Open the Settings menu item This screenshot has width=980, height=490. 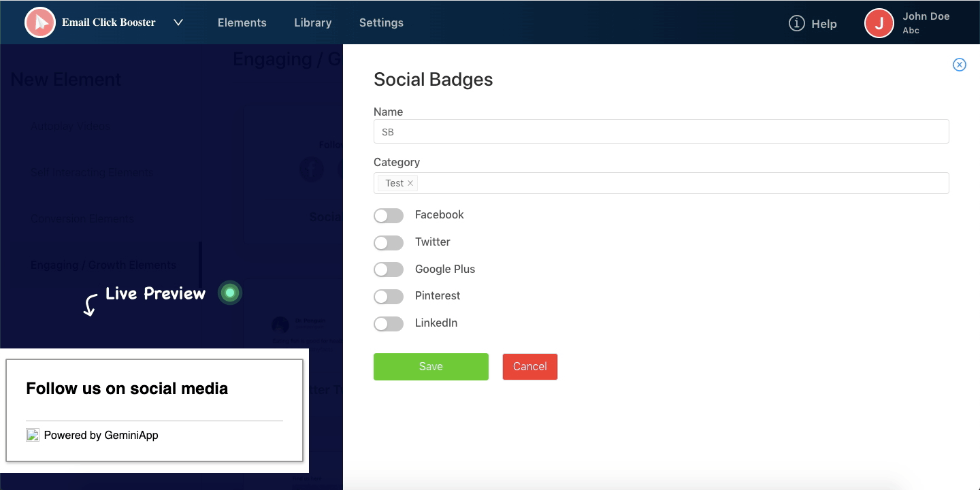(x=381, y=22)
